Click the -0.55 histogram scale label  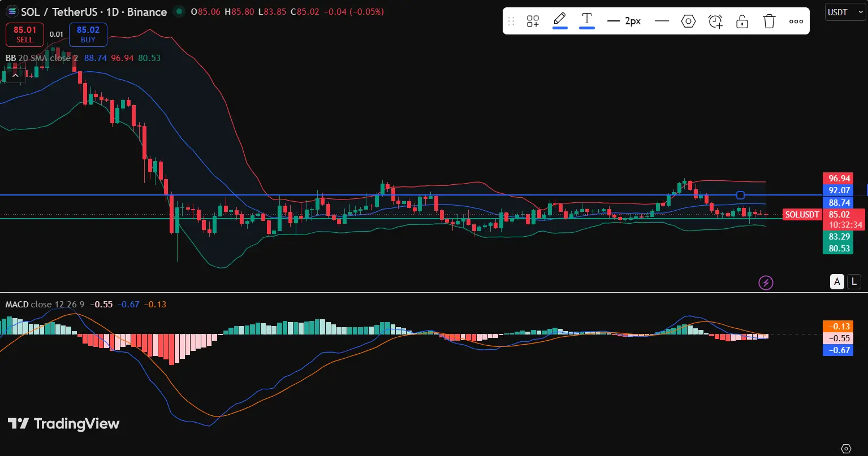click(x=837, y=338)
